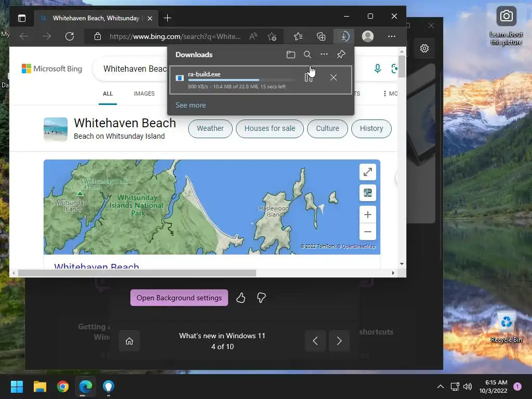The width and height of the screenshot is (532, 399).
Task: Select the Houses for sale chip
Action: coord(270,129)
